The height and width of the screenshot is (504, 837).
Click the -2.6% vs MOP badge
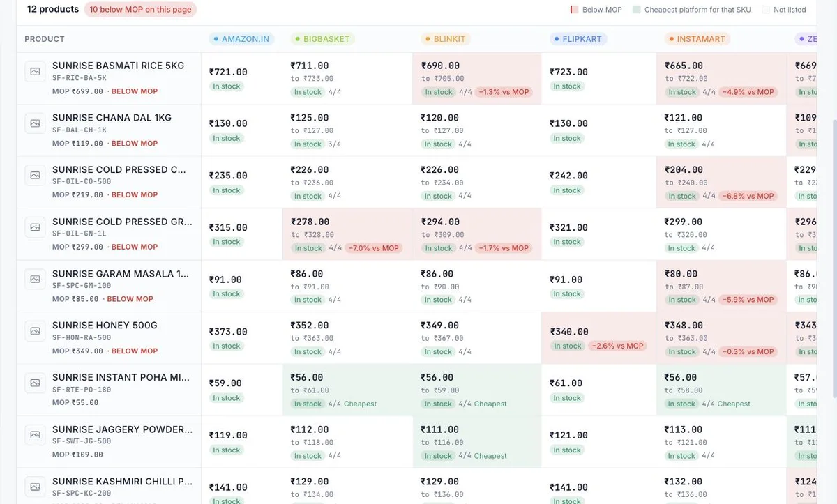(x=617, y=346)
